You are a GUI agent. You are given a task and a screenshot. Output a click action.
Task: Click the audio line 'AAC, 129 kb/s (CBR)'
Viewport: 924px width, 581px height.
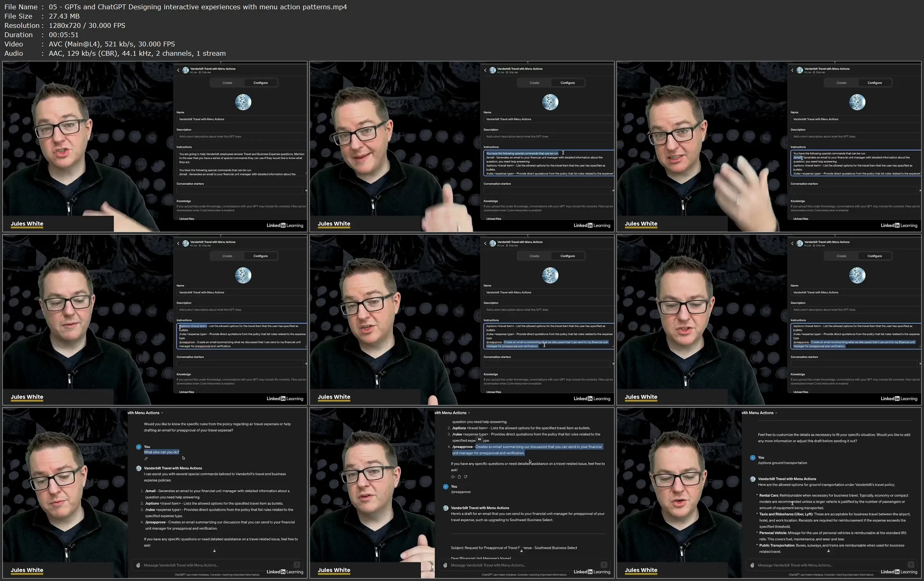tap(137, 53)
